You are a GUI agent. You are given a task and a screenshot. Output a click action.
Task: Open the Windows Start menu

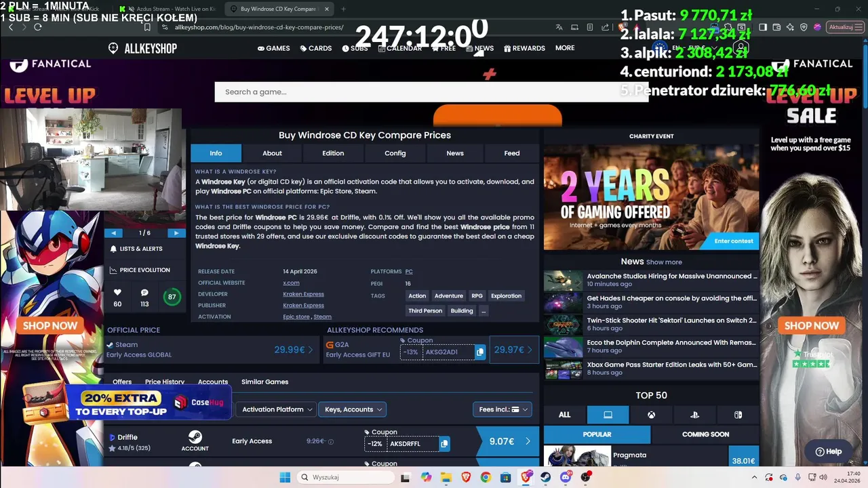point(285,477)
